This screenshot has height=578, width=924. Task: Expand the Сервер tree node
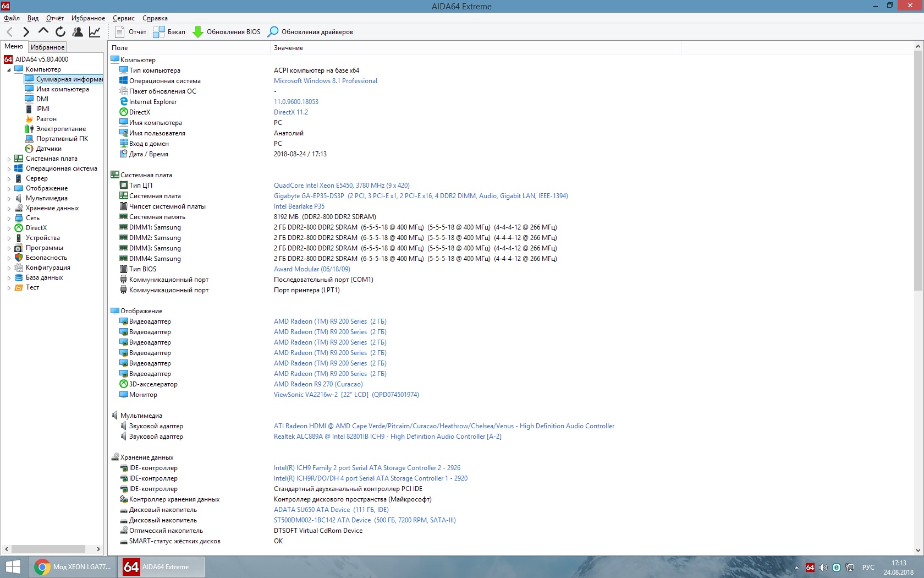click(x=9, y=179)
